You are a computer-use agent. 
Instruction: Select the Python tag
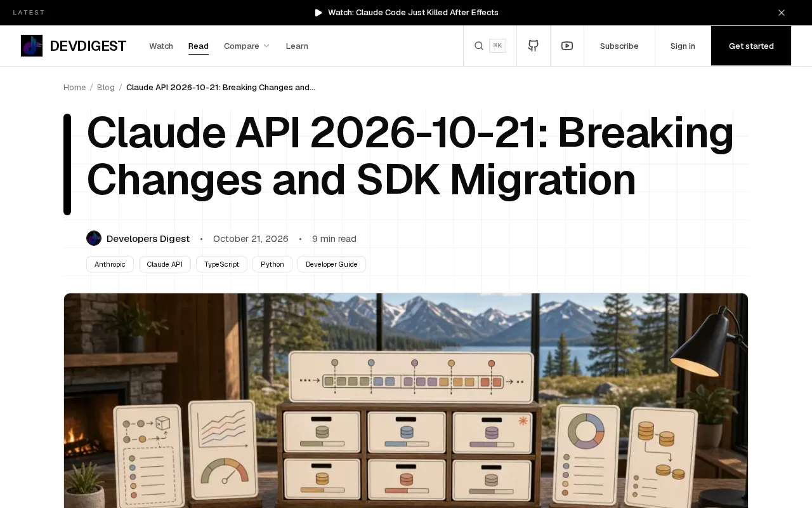272,264
